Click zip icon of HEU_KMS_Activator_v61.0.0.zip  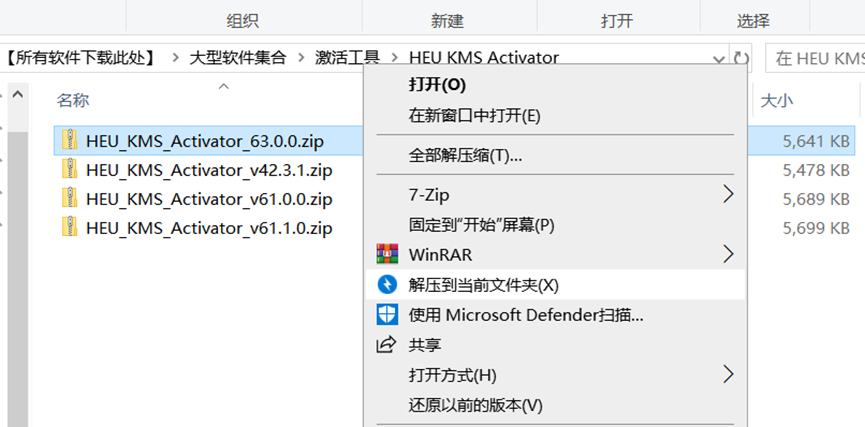pyautogui.click(x=68, y=198)
